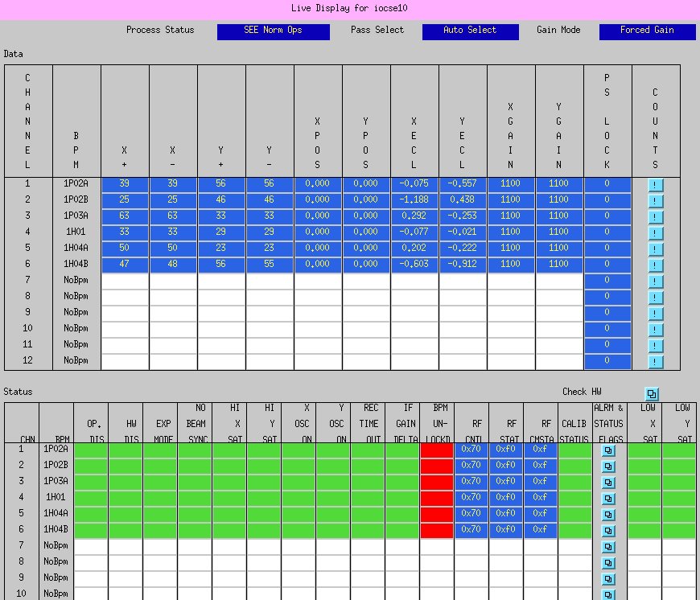The image size is (700, 600).
Task: Open the Check HW related display icon
Action: point(652,394)
